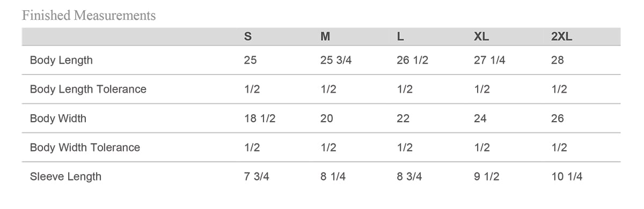Click the 10 1/4 Sleeve Length value
The width and height of the screenshot is (644, 209).
coord(567,176)
